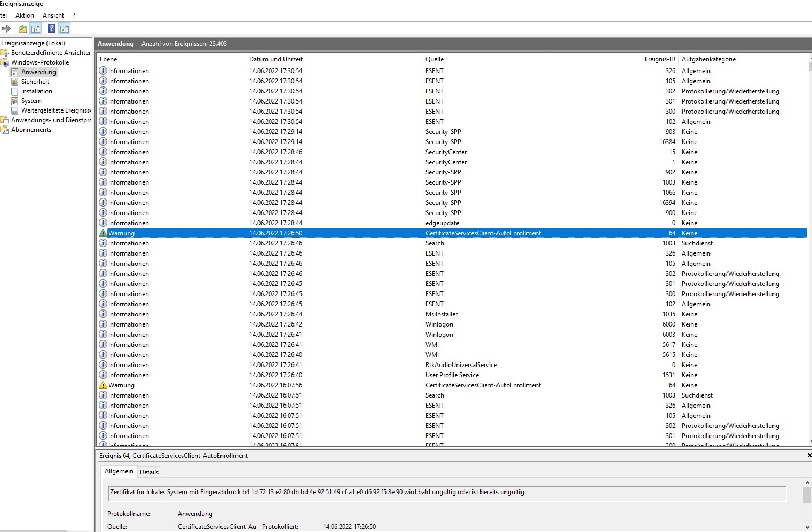
Task: Close the event preview pane with X
Action: (x=809, y=455)
